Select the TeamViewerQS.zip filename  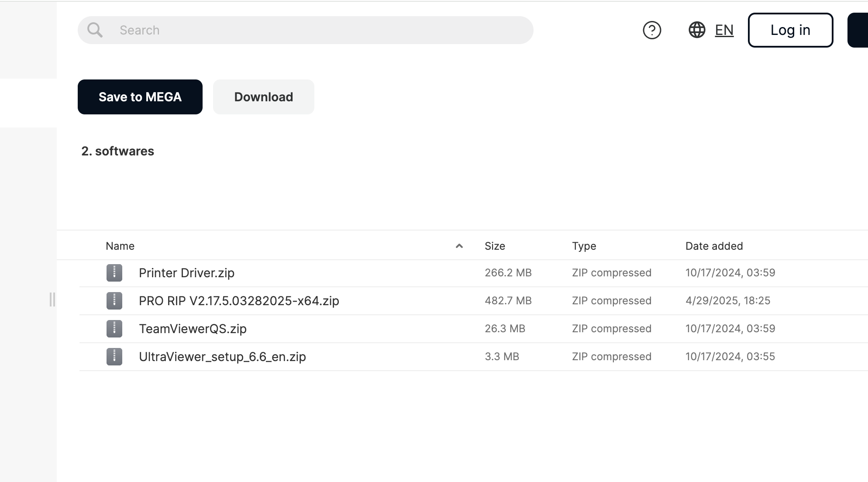click(x=193, y=329)
